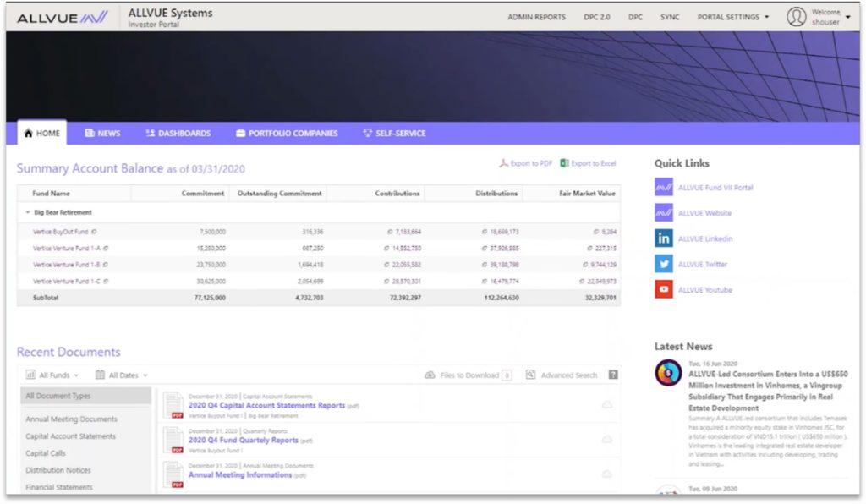Open the All Dates dropdown filter
Viewport: 866px width, 504px height.
(x=122, y=375)
